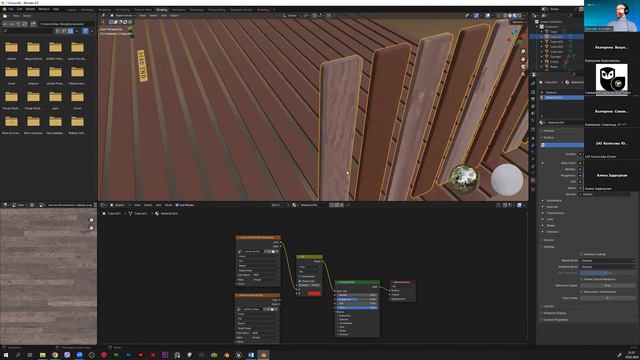Click the zoom gizmo icon in viewport
This screenshot has height=360, width=640.
[x=523, y=52]
